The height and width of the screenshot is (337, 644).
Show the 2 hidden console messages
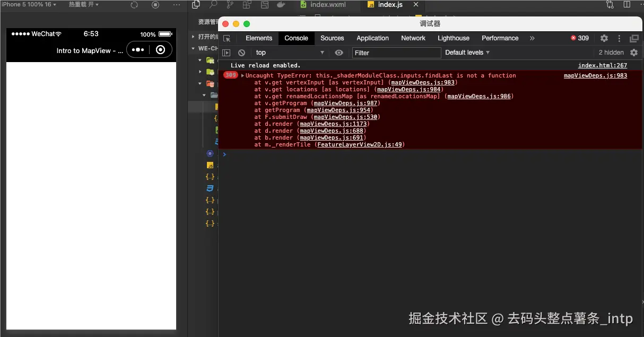[611, 52]
